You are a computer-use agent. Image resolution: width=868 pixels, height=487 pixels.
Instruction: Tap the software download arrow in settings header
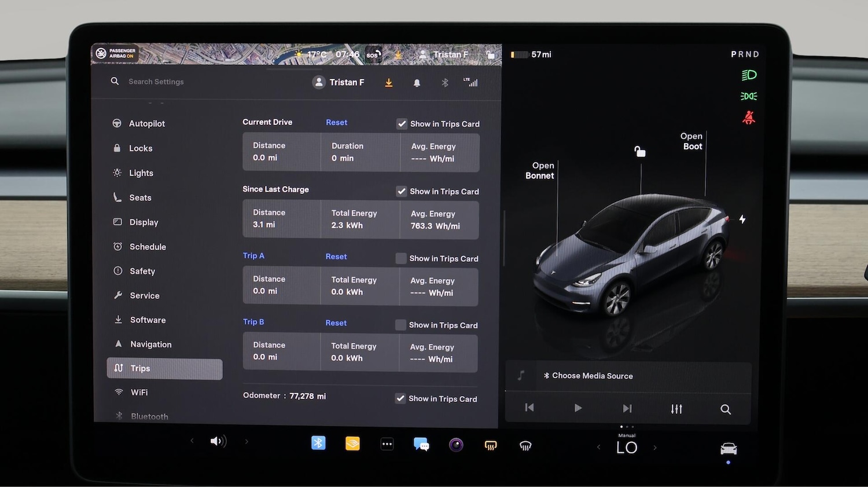coord(389,83)
